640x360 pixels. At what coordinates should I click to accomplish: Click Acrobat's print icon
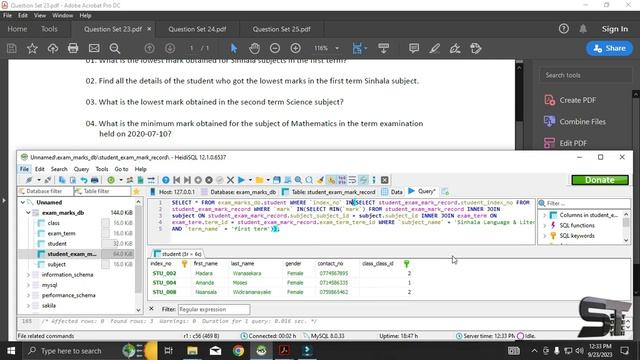click(73, 49)
